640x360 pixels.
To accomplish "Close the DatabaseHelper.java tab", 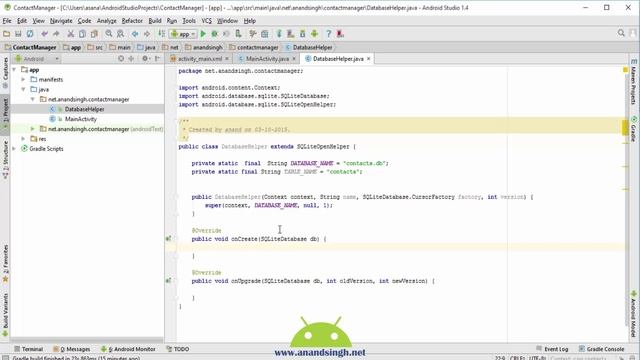I will coord(369,59).
